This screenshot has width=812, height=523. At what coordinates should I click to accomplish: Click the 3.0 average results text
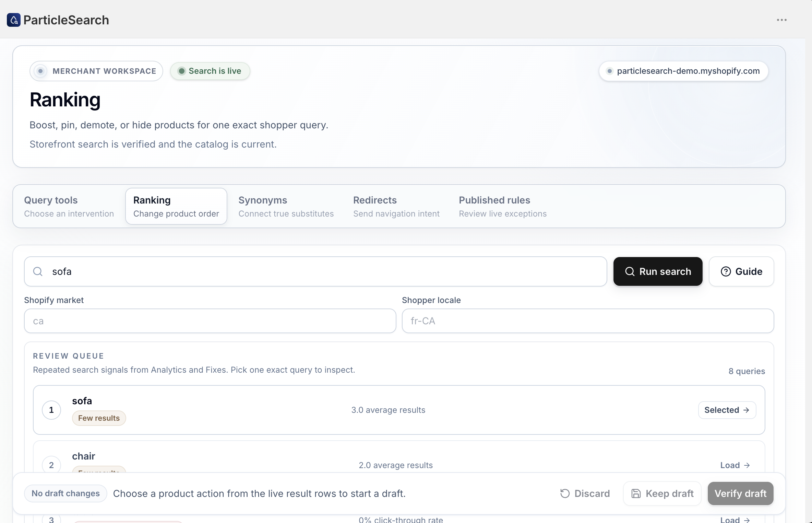pyautogui.click(x=388, y=410)
